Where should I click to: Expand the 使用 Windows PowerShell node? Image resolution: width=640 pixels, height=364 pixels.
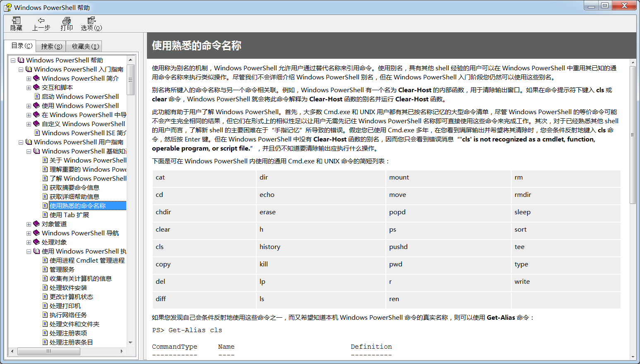click(29, 106)
